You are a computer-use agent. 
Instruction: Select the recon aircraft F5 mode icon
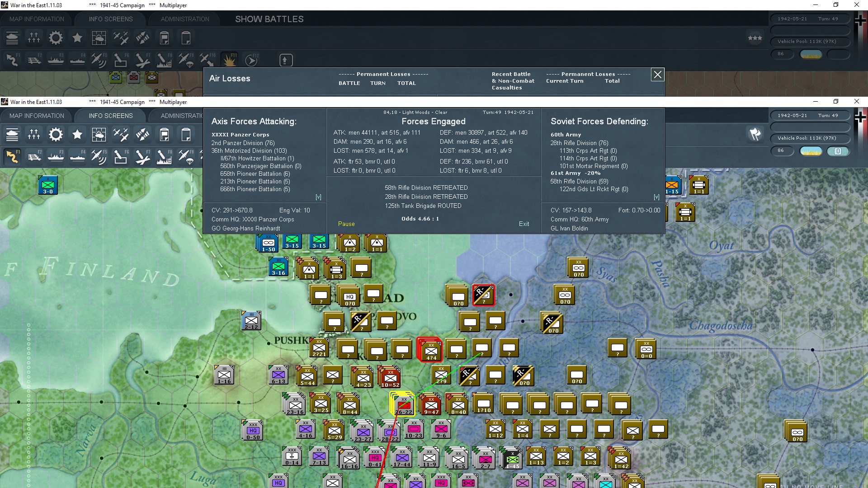coord(99,156)
